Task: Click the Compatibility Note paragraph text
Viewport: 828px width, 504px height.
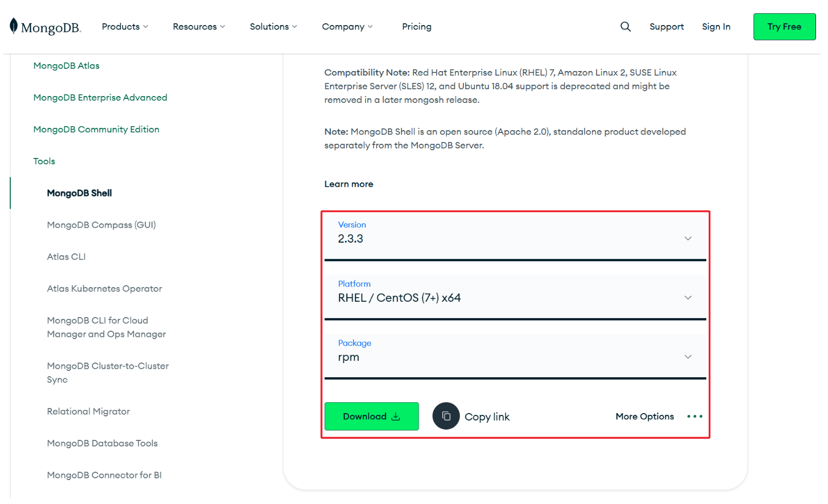Action: pos(500,86)
